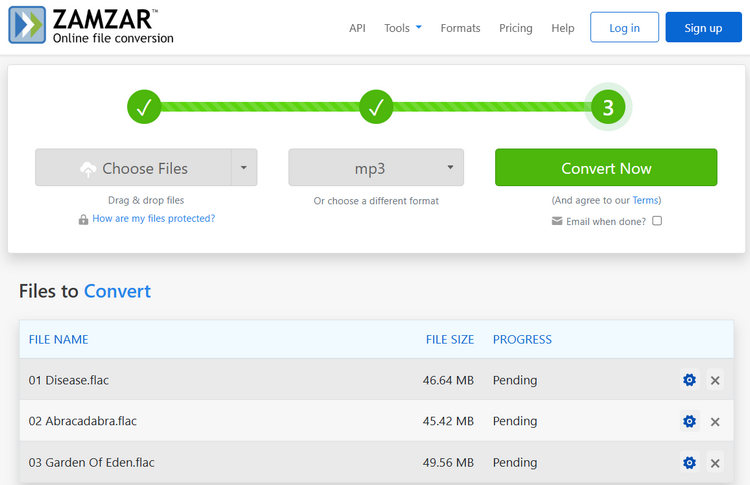Click the envelope icon beside Email when done

pyautogui.click(x=557, y=221)
